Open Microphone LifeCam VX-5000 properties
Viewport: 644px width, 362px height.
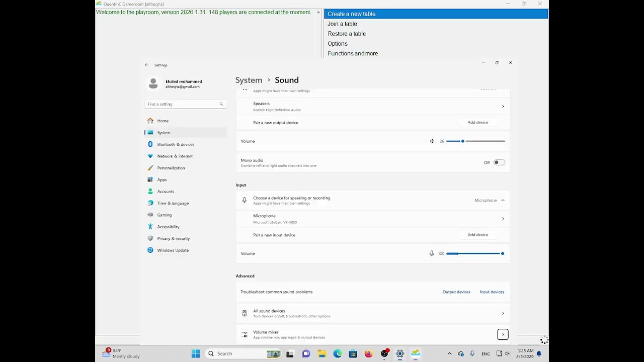[x=373, y=219]
